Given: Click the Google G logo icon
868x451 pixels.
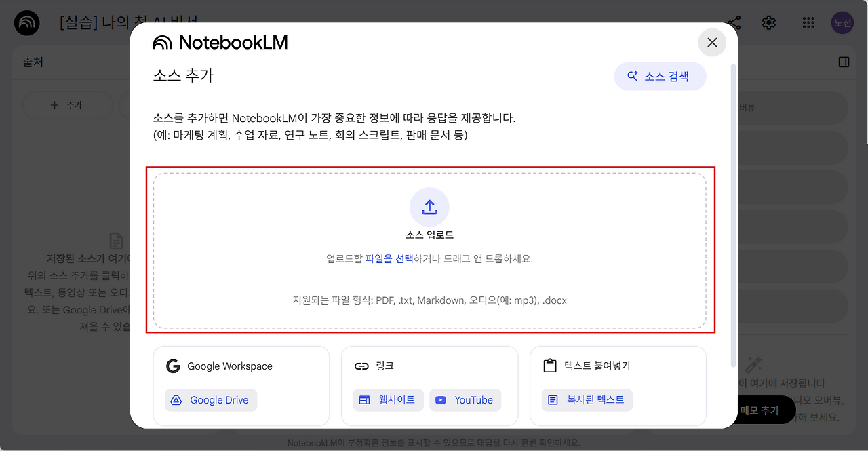Looking at the screenshot, I should (x=173, y=366).
